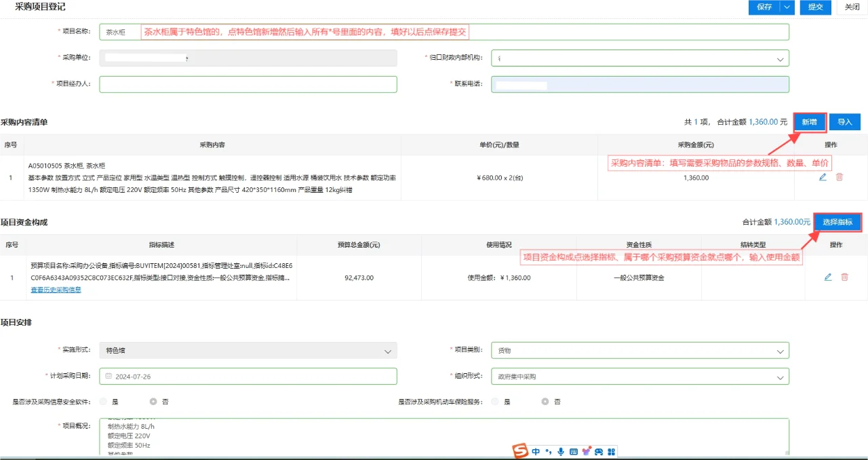Toggle Chinese/English mode in Sogou bar
This screenshot has width=868, height=460.
coord(536,452)
